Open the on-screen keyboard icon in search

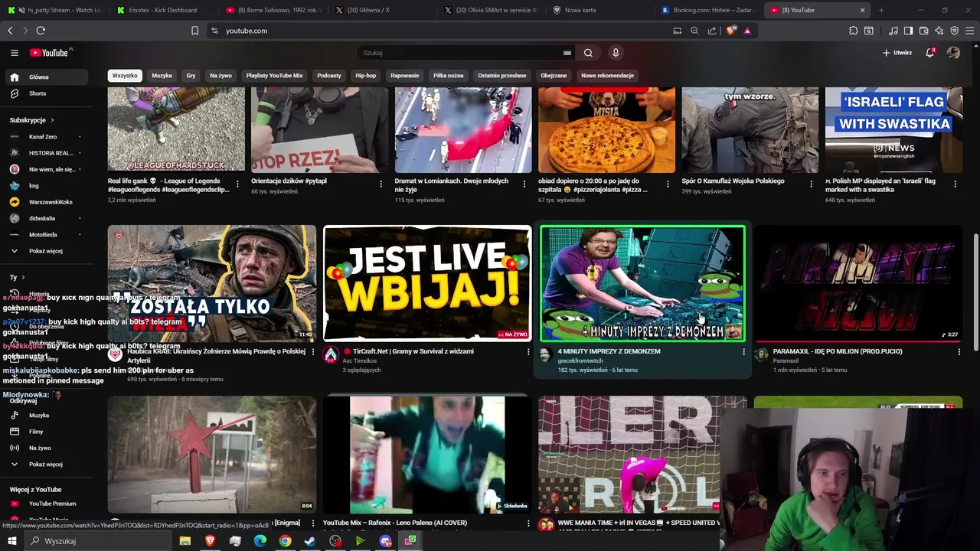(567, 53)
